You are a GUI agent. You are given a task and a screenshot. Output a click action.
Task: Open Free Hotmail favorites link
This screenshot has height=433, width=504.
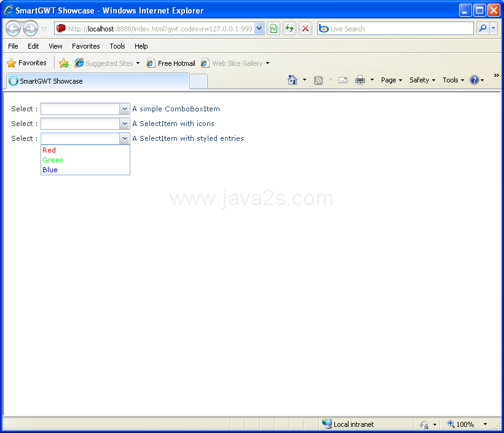click(x=171, y=63)
